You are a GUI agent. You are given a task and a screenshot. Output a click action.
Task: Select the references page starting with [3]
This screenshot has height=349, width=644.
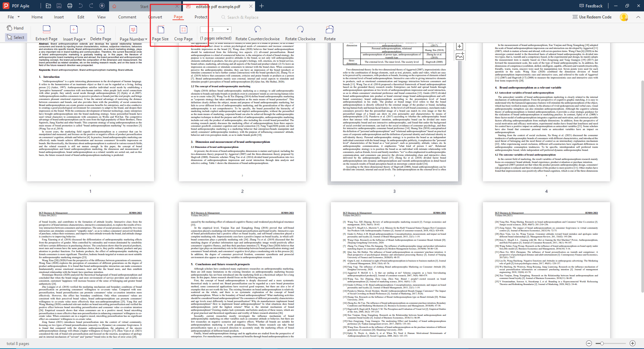click(394, 270)
